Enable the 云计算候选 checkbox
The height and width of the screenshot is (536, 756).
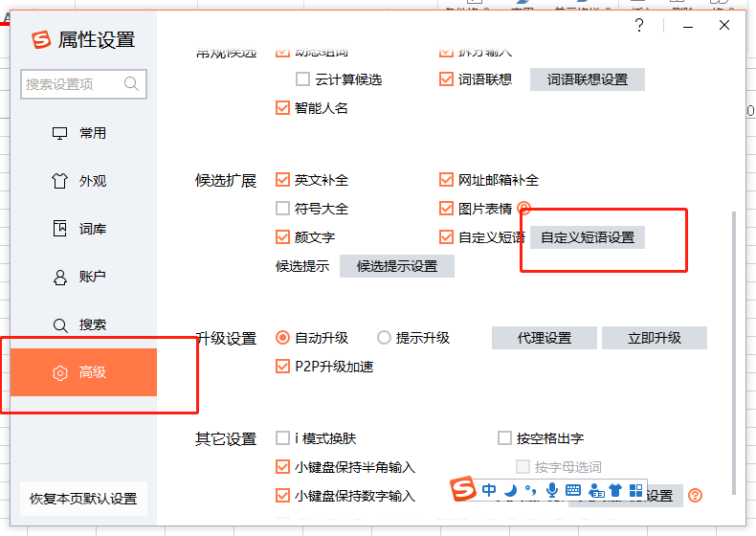pyautogui.click(x=302, y=79)
